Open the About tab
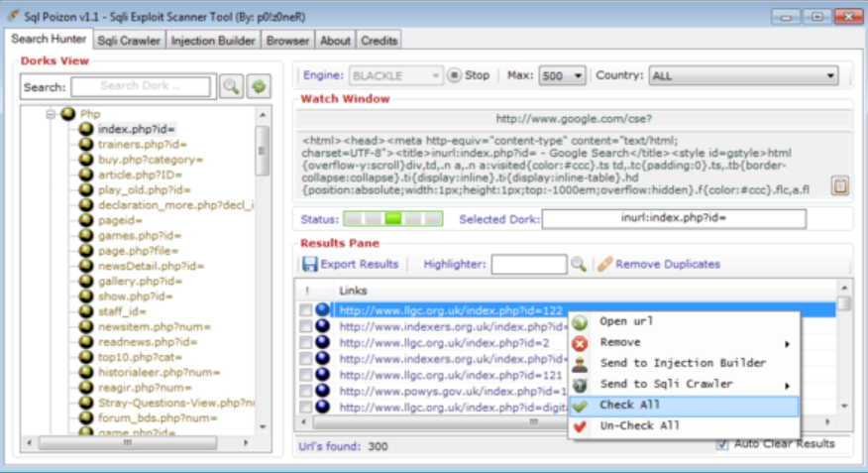The height and width of the screenshot is (473, 868). tap(336, 41)
